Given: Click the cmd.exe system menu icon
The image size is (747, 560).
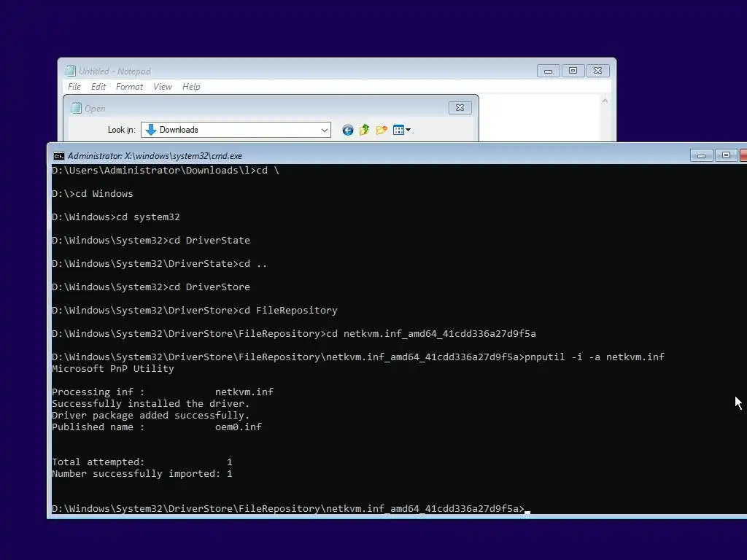Looking at the screenshot, I should [x=58, y=156].
